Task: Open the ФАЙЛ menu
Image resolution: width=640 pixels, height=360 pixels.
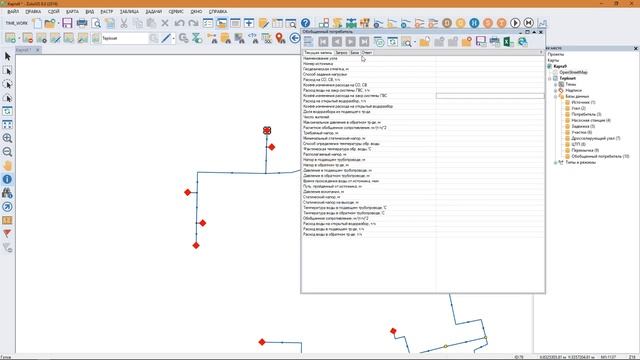Action: click(13, 11)
